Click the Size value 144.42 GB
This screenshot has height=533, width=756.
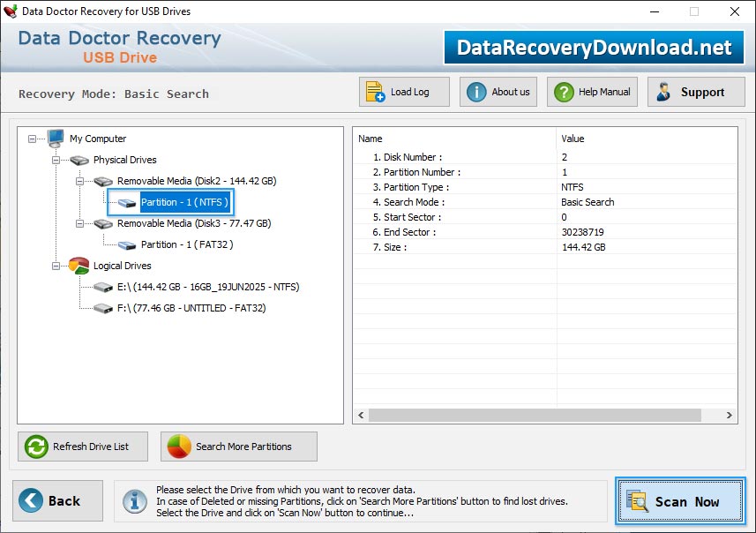click(x=583, y=247)
